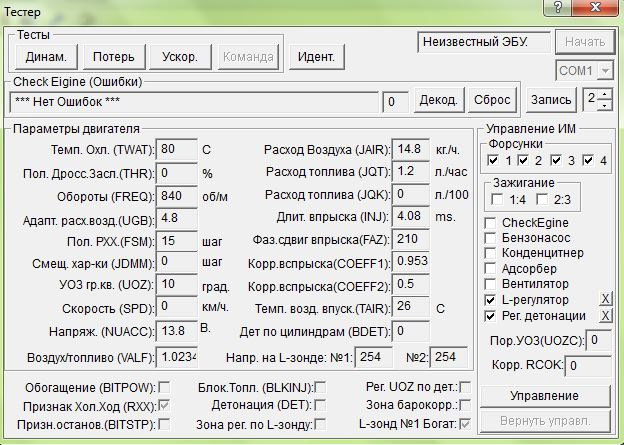Click the VALF air/fuel value 1.0234
The height and width of the screenshot is (445, 624).
(177, 357)
